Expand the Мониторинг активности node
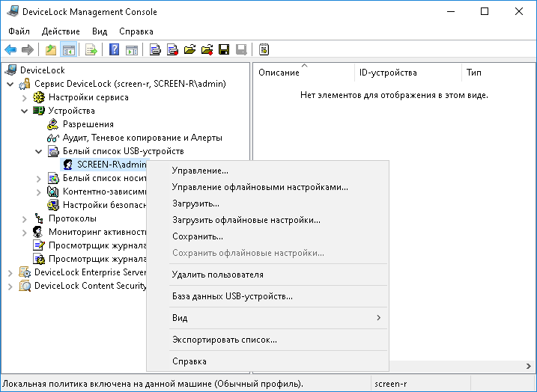The image size is (537, 392). tap(24, 233)
